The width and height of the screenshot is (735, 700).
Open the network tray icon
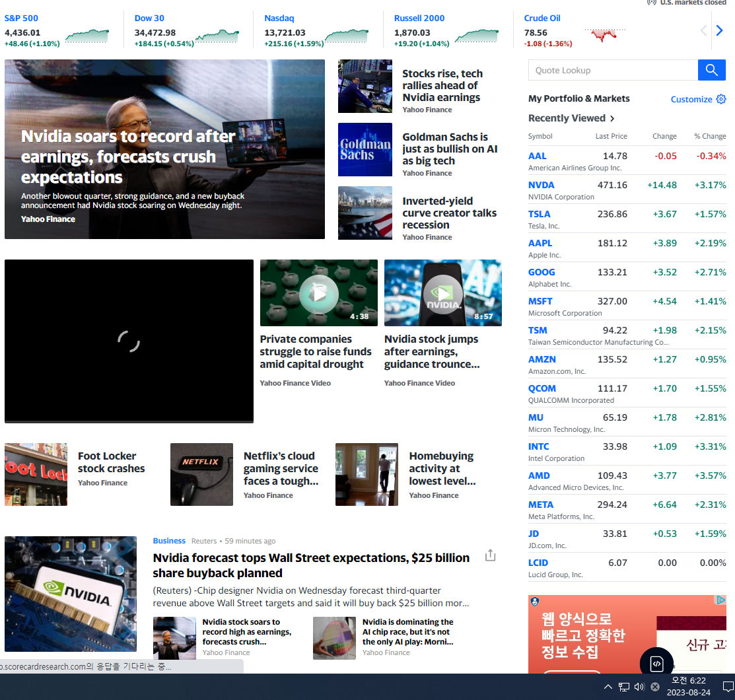pyautogui.click(x=624, y=687)
